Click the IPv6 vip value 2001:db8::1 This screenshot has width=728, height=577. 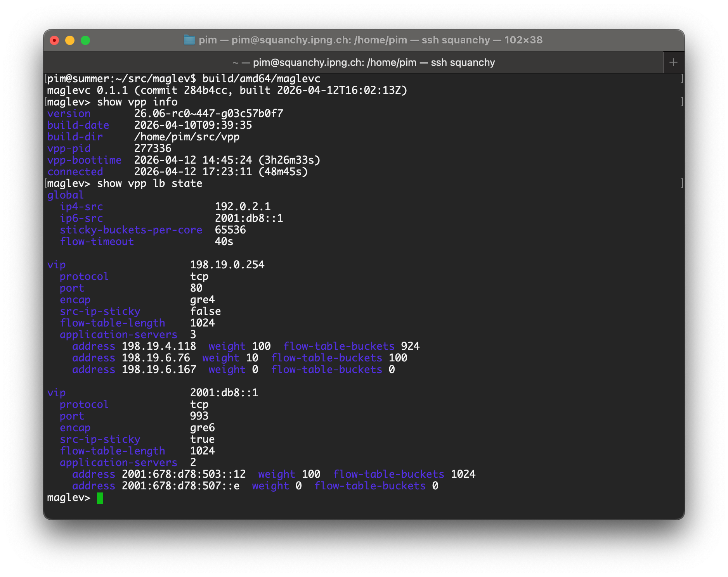coord(224,393)
